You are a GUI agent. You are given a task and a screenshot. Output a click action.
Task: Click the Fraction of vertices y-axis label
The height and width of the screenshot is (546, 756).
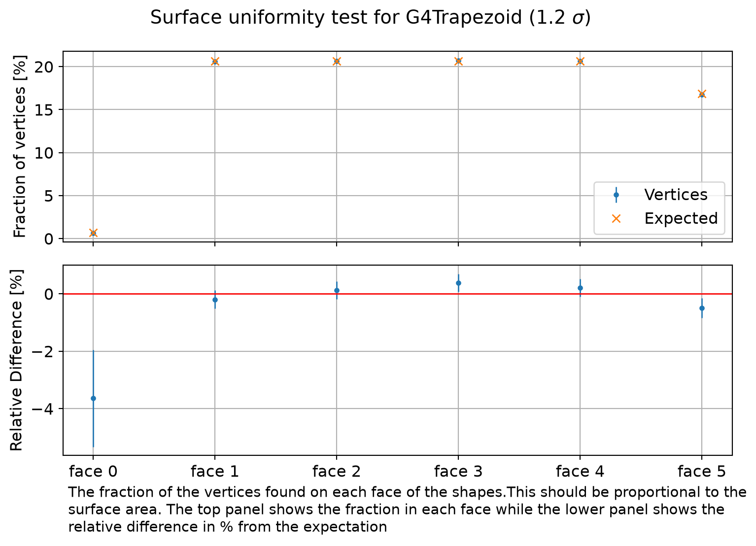(19, 146)
